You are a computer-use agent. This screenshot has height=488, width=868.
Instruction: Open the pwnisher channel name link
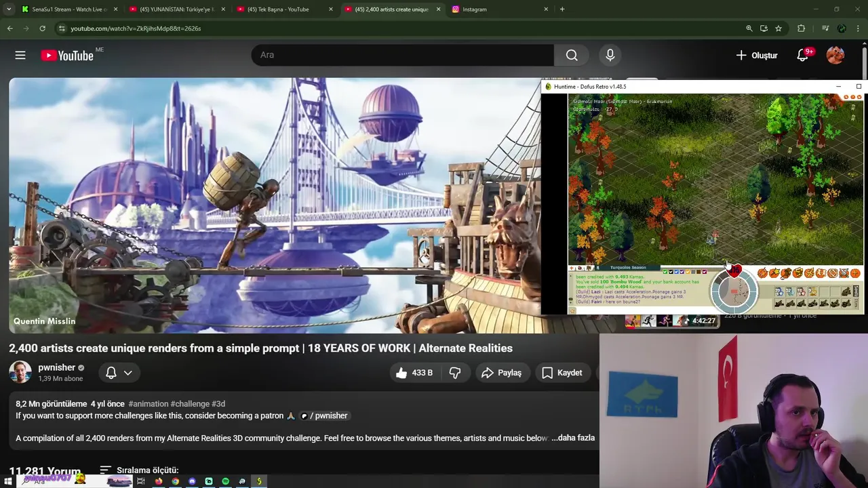pyautogui.click(x=57, y=367)
